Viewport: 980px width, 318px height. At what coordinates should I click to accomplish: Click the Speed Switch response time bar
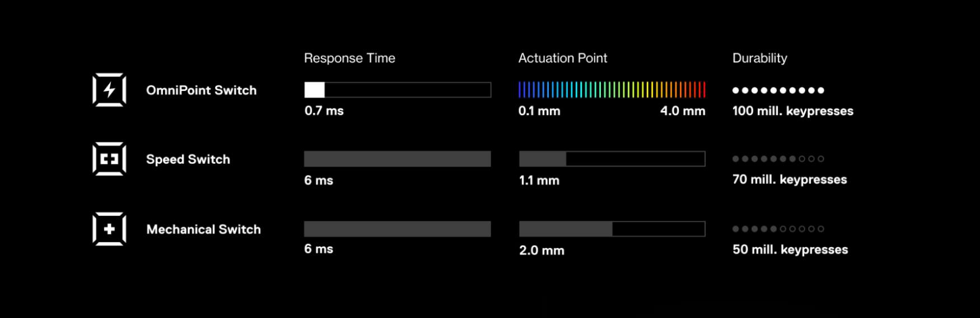(397, 159)
